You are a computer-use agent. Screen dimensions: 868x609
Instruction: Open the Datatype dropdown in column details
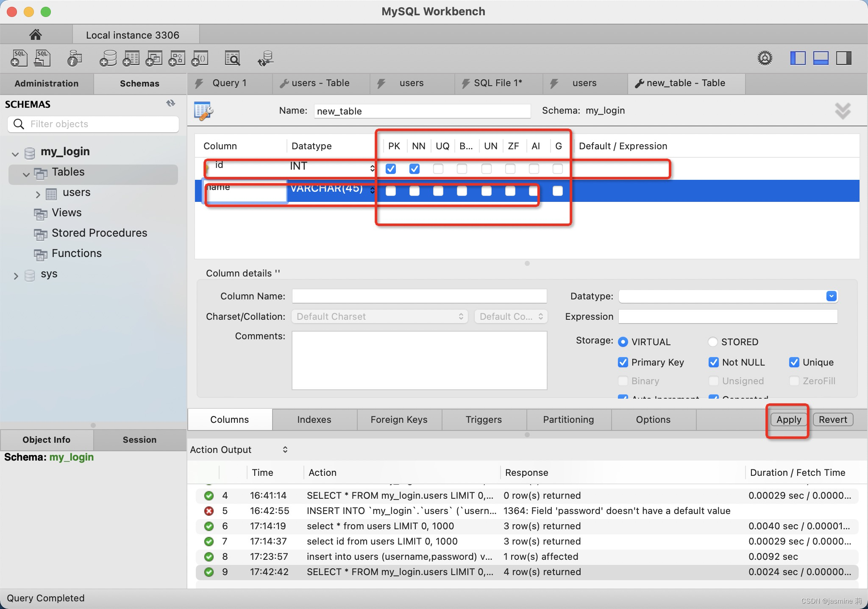(x=831, y=296)
